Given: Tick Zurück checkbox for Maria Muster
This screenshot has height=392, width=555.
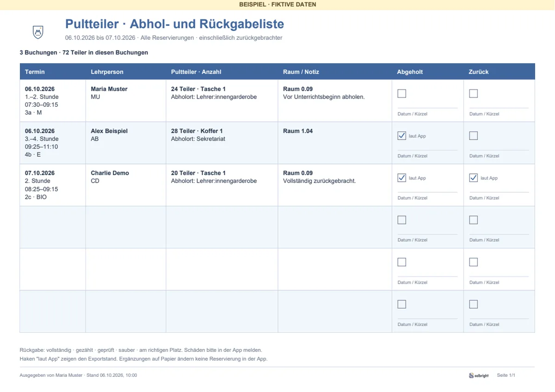Looking at the screenshot, I should pos(474,93).
